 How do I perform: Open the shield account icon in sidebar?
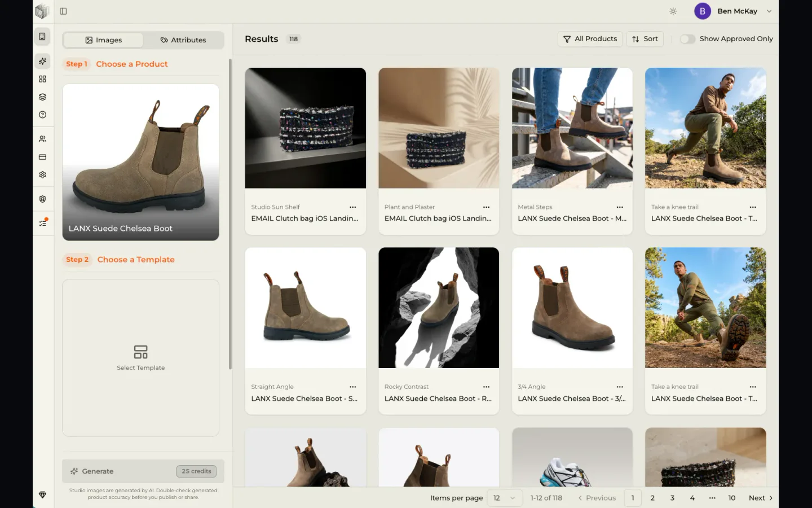pyautogui.click(x=42, y=199)
